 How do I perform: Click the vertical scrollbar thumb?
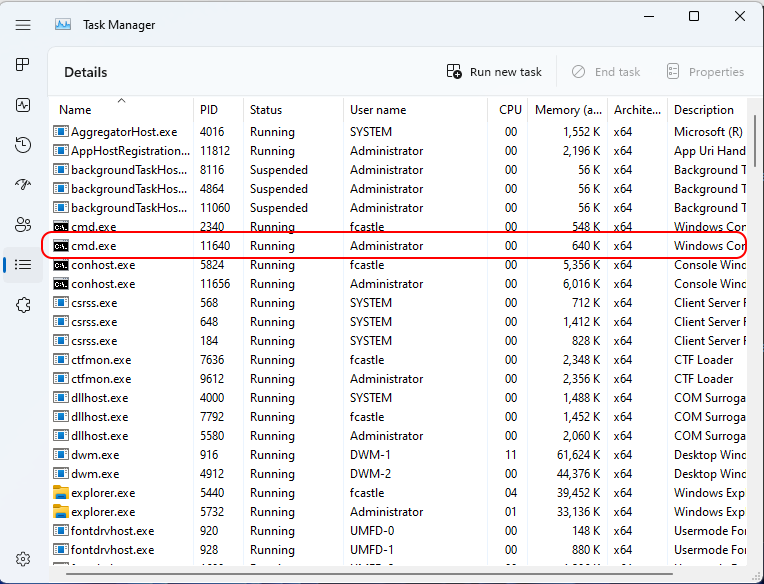[756, 141]
